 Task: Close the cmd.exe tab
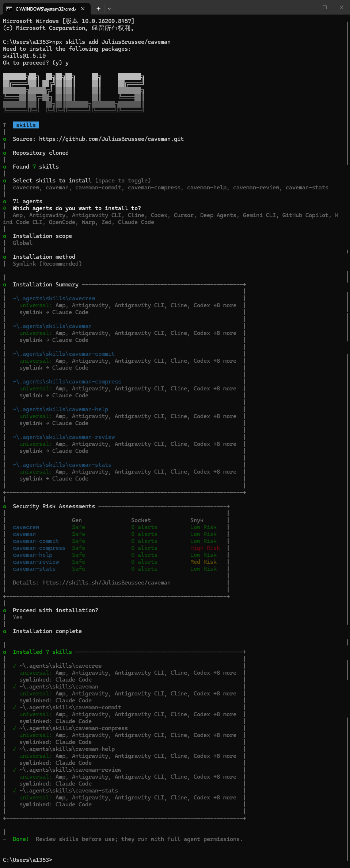tap(83, 9)
